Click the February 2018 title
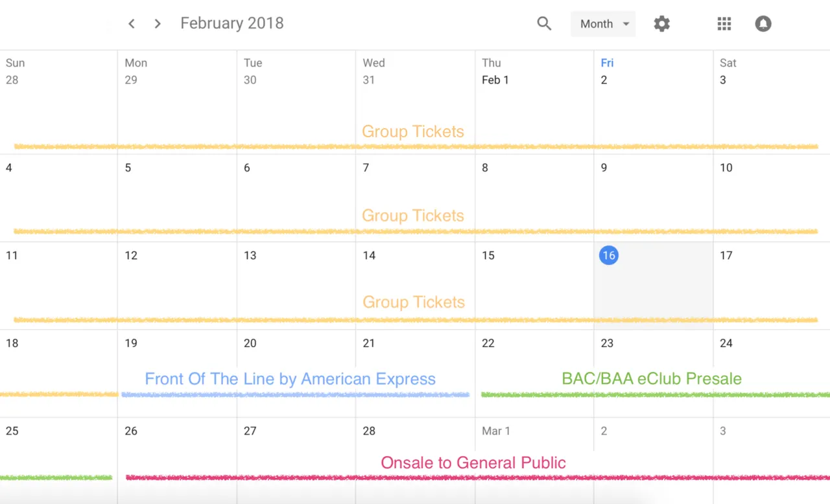The width and height of the screenshot is (830, 504). (x=232, y=23)
